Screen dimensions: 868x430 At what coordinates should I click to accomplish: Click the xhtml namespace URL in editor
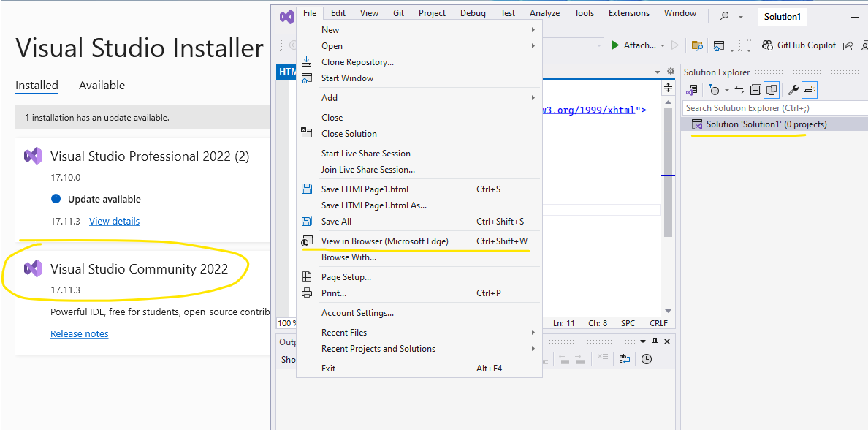click(x=588, y=110)
